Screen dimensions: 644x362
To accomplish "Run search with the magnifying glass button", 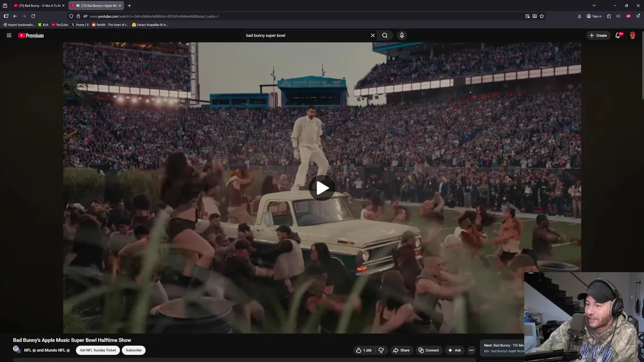I will coord(385,35).
